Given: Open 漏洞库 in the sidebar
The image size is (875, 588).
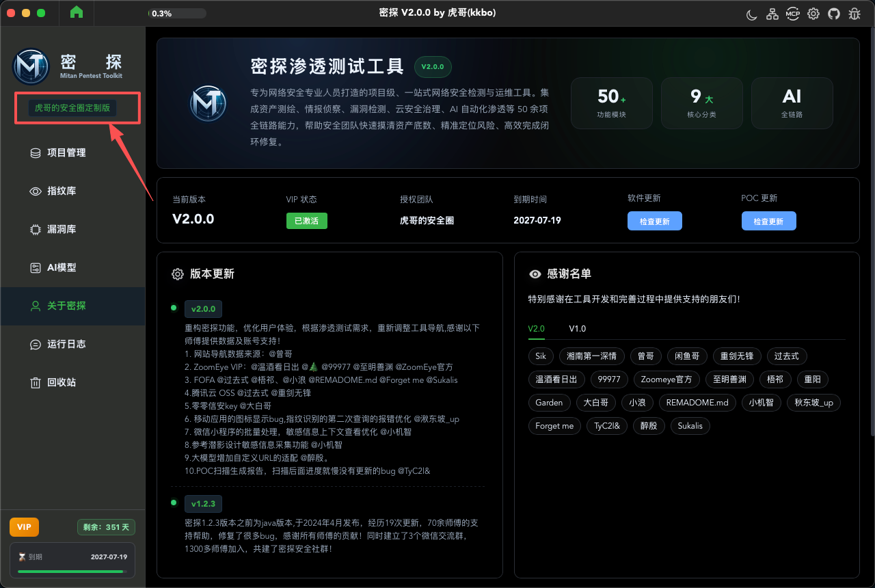Looking at the screenshot, I should pyautogui.click(x=72, y=229).
